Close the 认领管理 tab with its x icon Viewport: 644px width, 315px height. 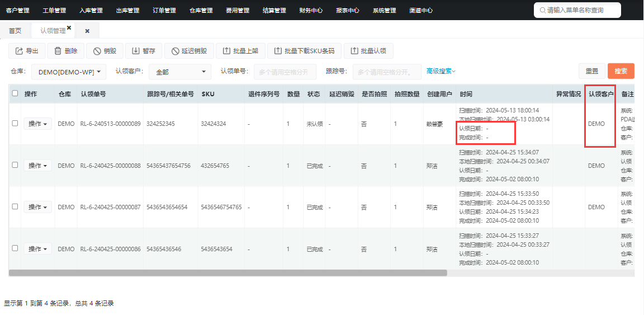click(x=69, y=27)
